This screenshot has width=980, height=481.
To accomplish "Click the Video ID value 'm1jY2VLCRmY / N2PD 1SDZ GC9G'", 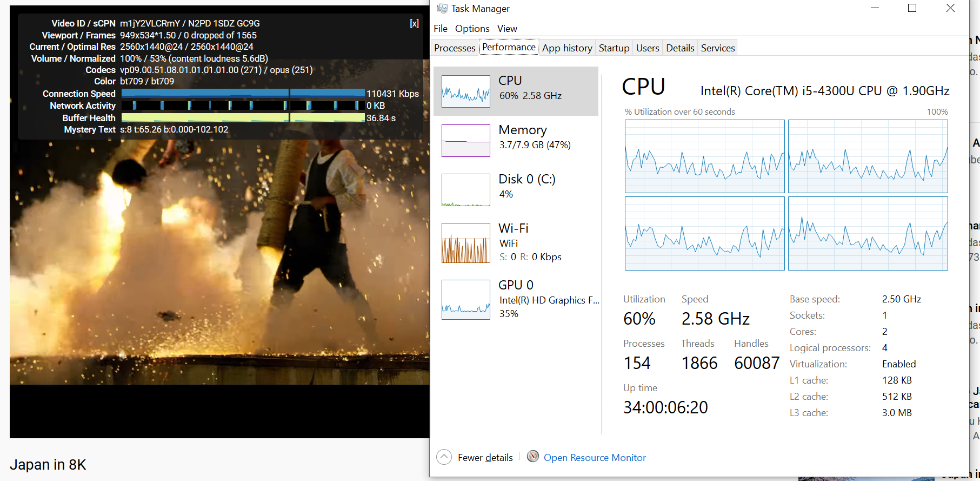I will coord(190,23).
